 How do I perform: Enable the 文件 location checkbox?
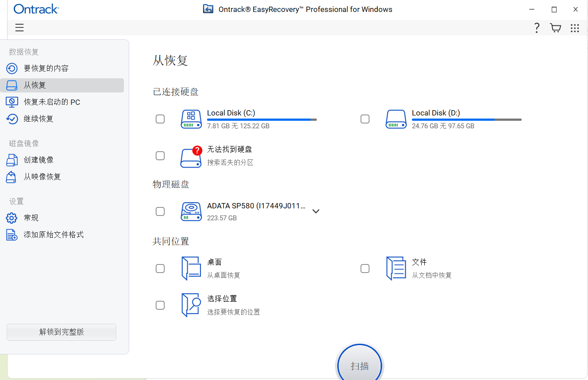pyautogui.click(x=365, y=269)
